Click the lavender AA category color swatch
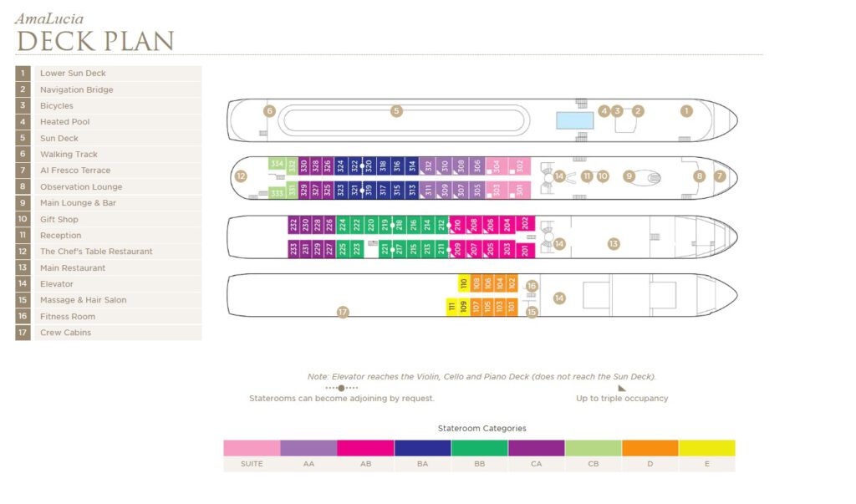The image size is (856, 504). point(309,448)
